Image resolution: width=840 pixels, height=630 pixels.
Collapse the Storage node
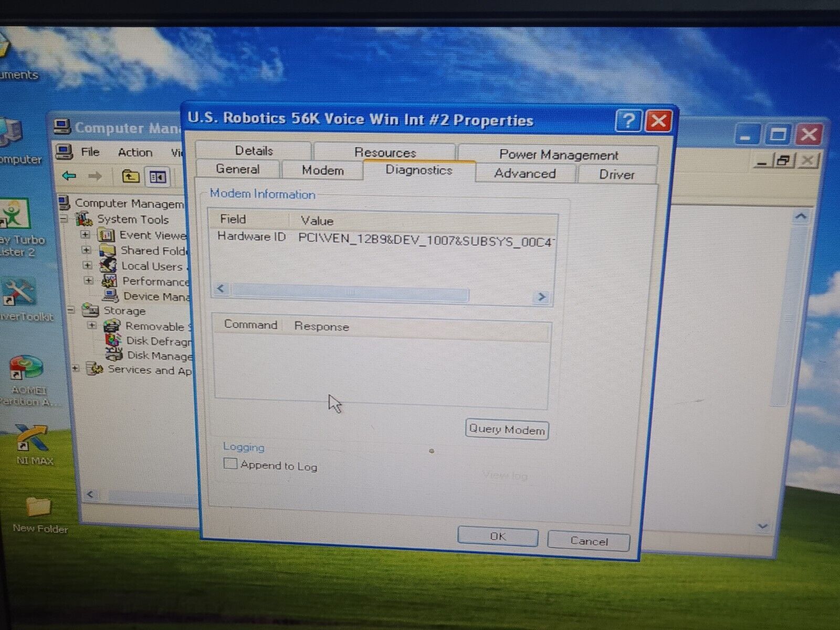[71, 310]
